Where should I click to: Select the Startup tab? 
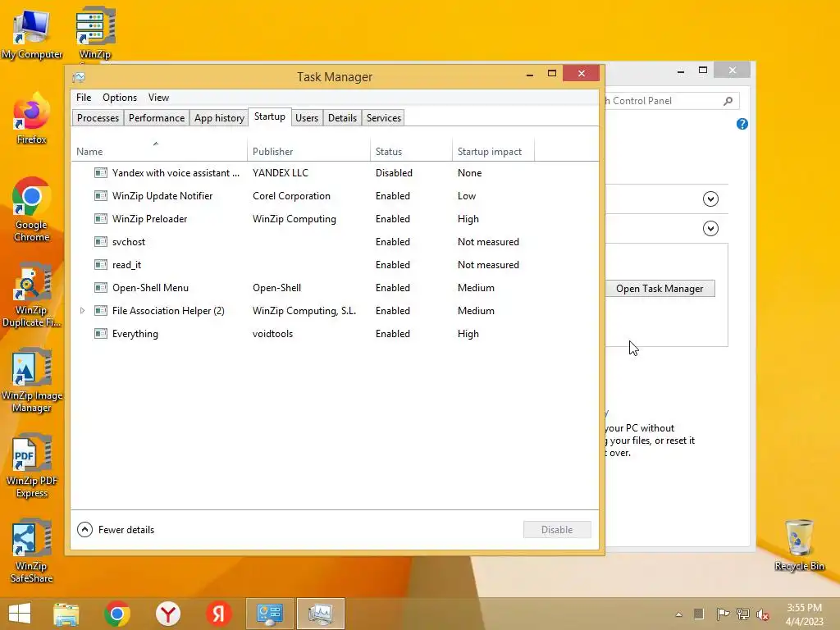(x=269, y=116)
